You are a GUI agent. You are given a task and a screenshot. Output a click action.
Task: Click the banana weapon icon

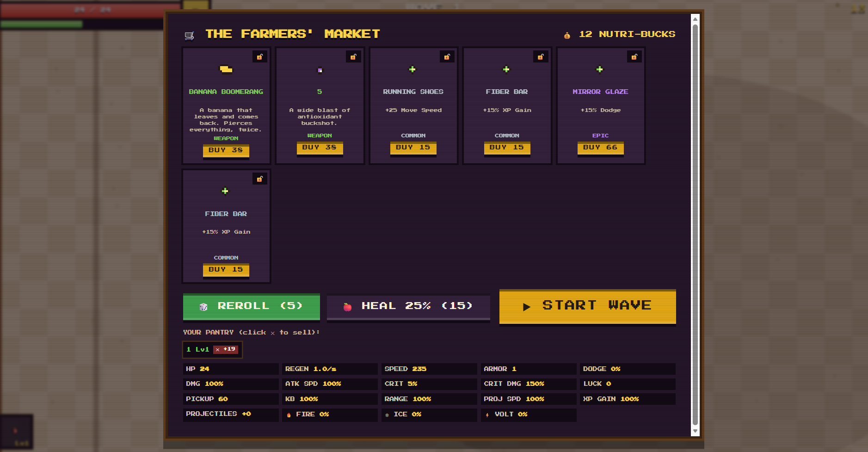226,69
